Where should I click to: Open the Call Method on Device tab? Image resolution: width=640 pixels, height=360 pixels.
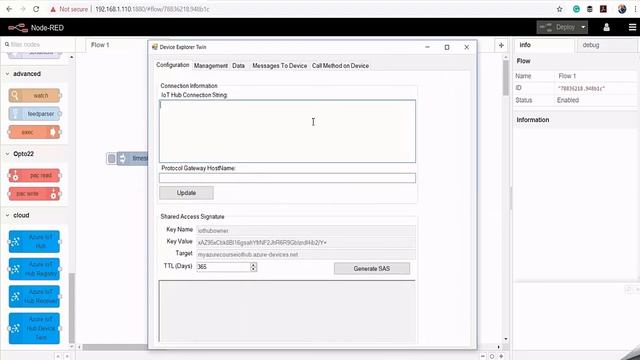pyautogui.click(x=340, y=66)
